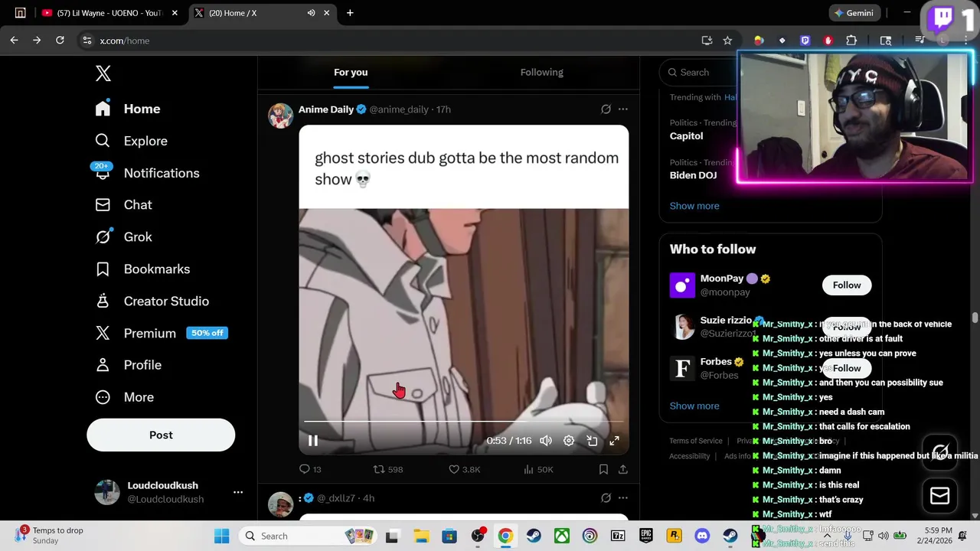
Task: Open Anime Daily profile avatar
Action: tap(281, 116)
